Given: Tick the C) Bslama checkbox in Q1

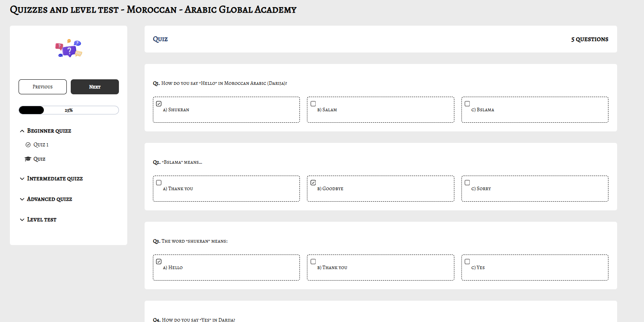Looking at the screenshot, I should [x=467, y=104].
